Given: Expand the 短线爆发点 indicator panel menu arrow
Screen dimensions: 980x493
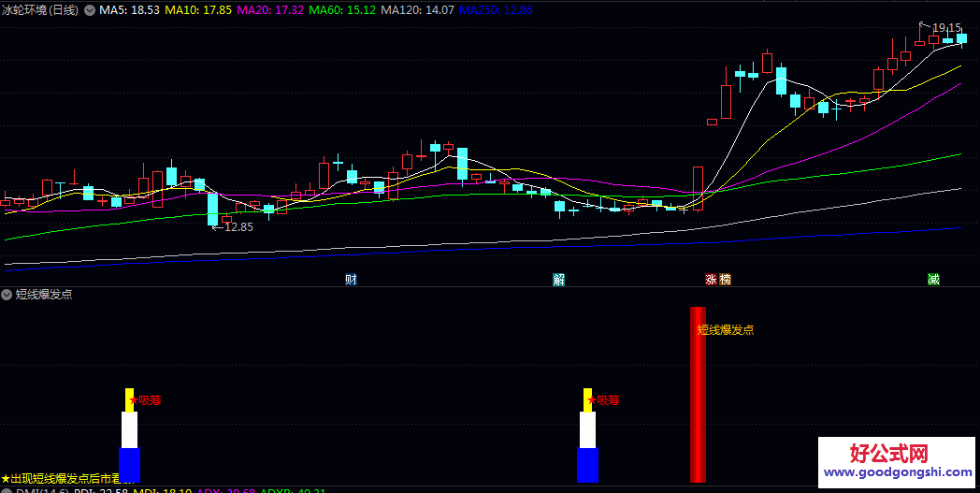Looking at the screenshot, I should 7,294.
